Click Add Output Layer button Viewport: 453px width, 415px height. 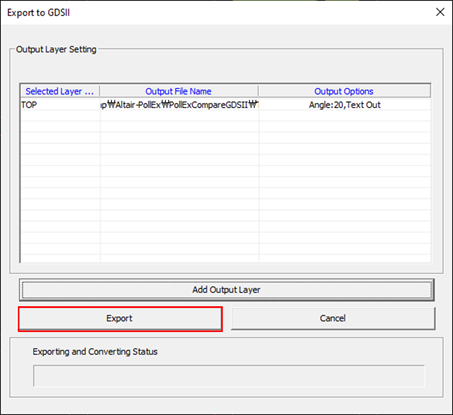[226, 290]
